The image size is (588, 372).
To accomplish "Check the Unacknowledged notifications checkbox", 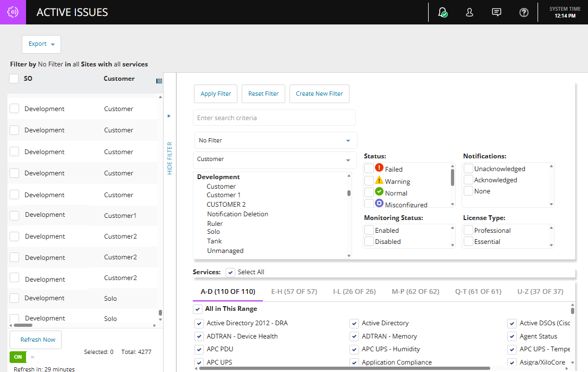I will pos(468,168).
